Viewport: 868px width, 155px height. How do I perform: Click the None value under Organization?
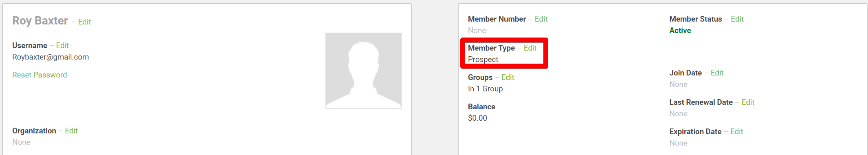click(x=21, y=142)
